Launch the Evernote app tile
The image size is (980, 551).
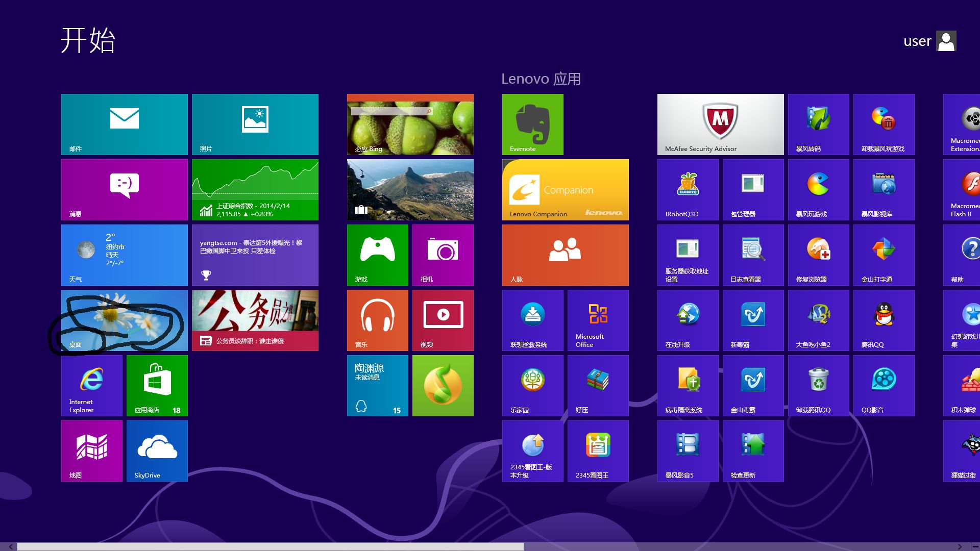(532, 124)
